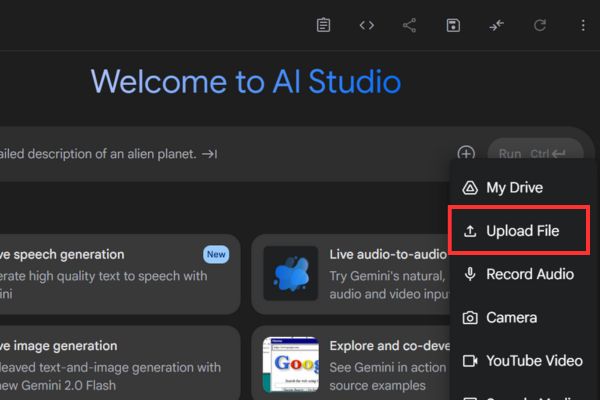Image resolution: width=600 pixels, height=400 pixels.
Task: Pick YouTube Video menu option
Action: point(521,361)
